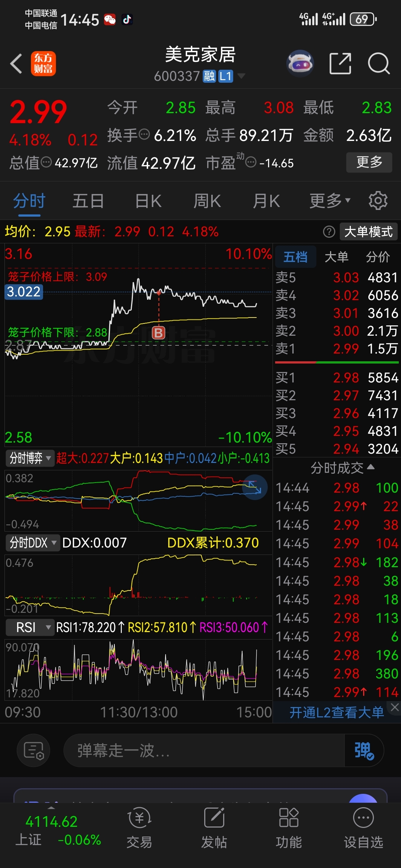Tap the share/export icon
Viewport: 401px width, 868px height.
tap(340, 63)
